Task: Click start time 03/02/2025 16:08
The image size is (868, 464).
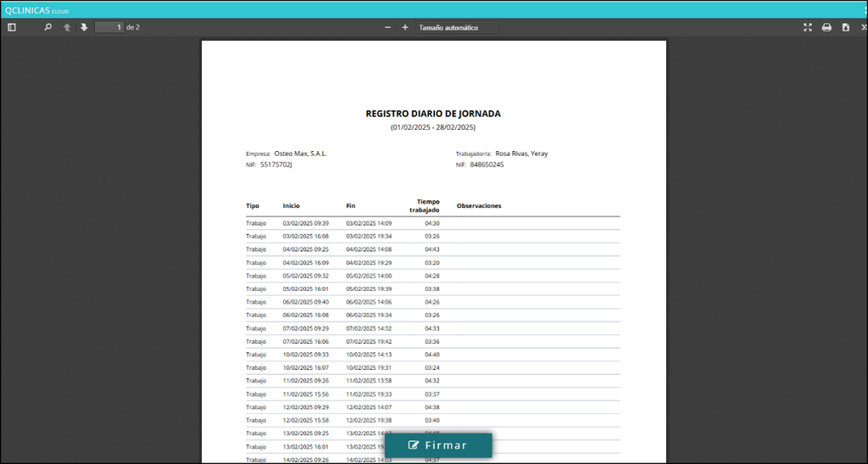Action: 305,237
